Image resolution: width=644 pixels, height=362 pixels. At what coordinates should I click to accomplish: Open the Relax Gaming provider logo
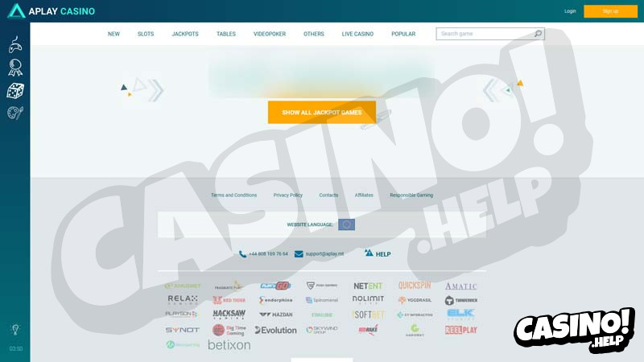[x=183, y=300]
